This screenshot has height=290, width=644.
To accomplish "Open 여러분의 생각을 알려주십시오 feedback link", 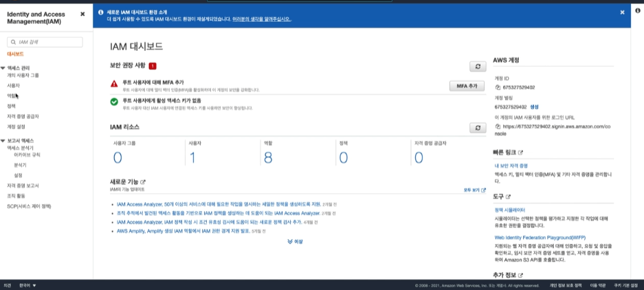I will click(262, 19).
